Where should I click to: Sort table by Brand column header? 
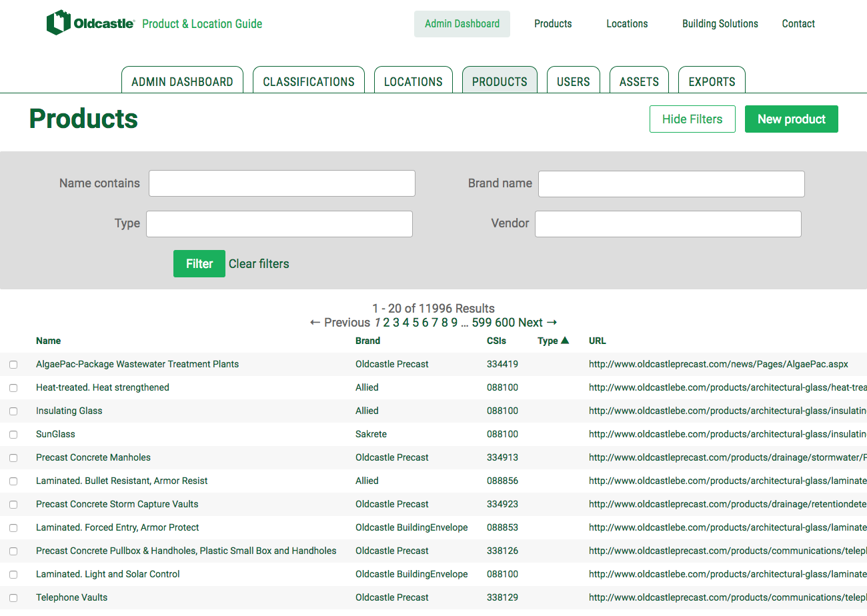pyautogui.click(x=367, y=341)
